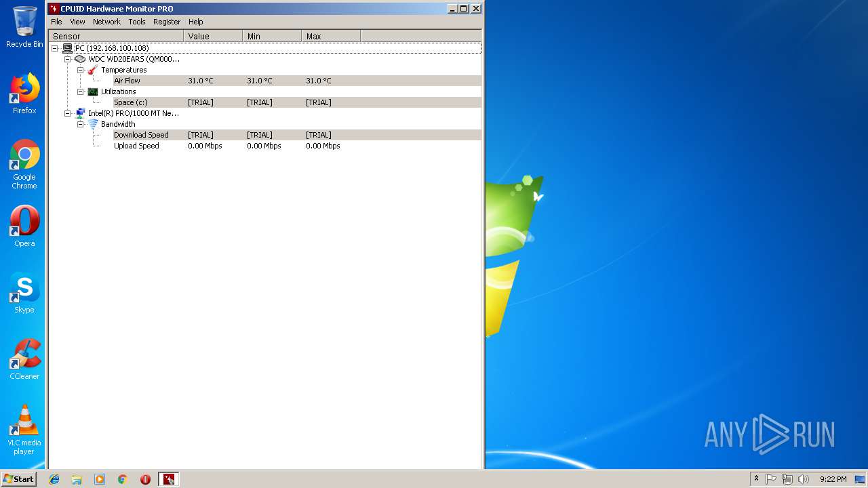Viewport: 868px width, 488px height.
Task: Select the VLC media player shortcut
Action: pyautogui.click(x=24, y=430)
